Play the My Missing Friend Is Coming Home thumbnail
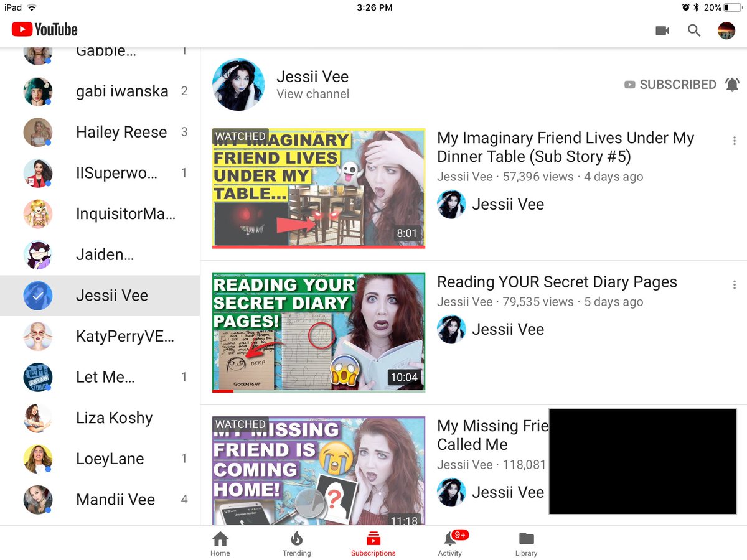Viewport: 747px width, 560px height. [319, 471]
